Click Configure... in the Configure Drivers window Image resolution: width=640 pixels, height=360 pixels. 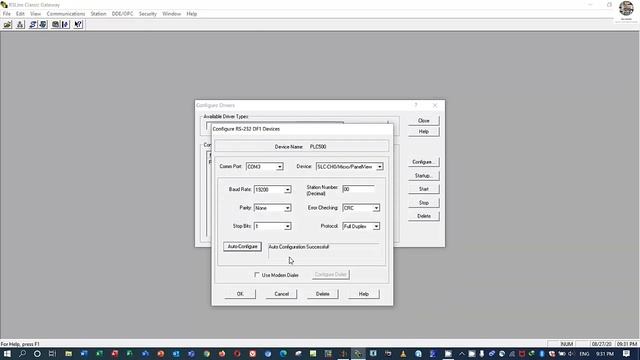pyautogui.click(x=424, y=162)
